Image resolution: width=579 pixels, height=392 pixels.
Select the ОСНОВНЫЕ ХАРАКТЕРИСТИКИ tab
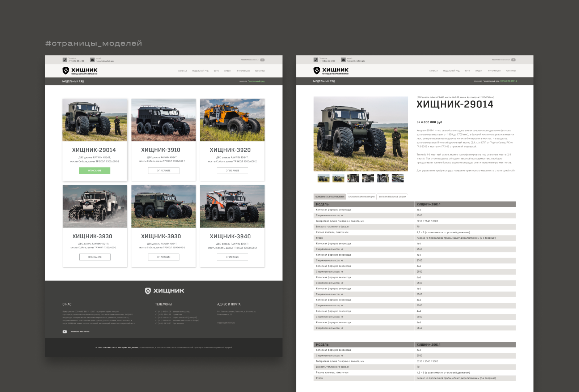point(330,197)
